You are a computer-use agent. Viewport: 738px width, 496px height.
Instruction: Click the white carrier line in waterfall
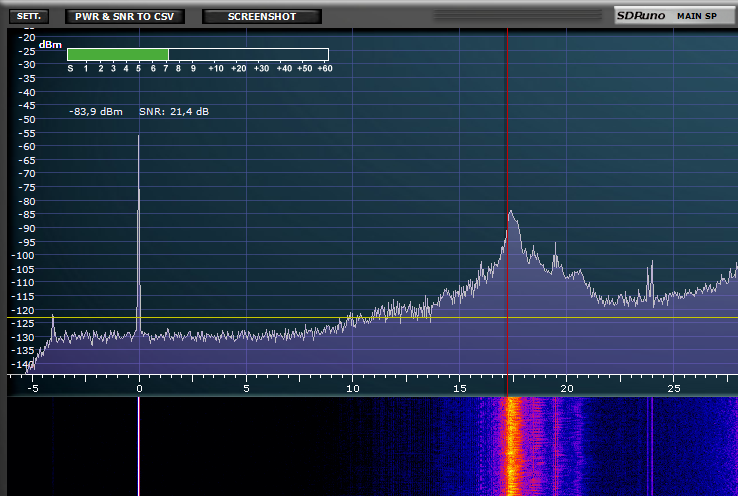tap(139, 445)
